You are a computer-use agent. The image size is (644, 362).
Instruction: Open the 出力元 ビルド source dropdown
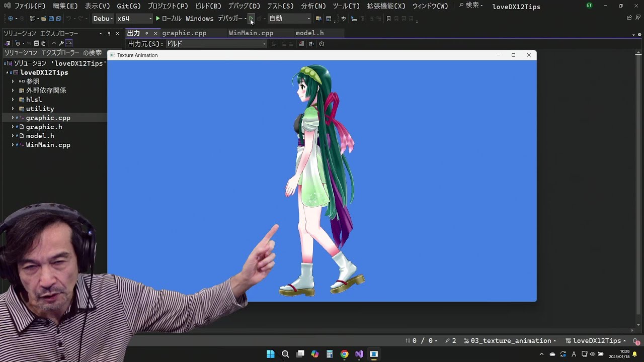[216, 44]
